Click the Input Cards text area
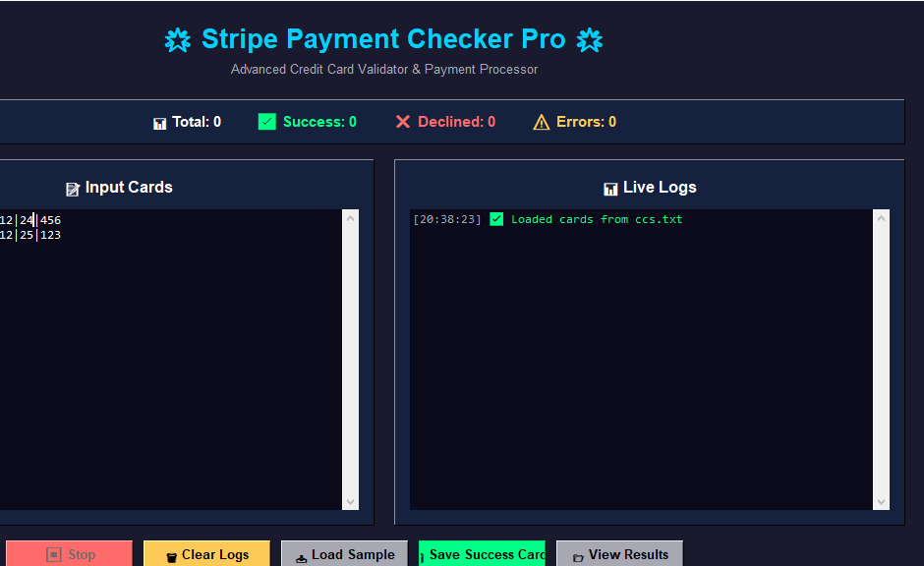The image size is (924, 566). (171, 360)
